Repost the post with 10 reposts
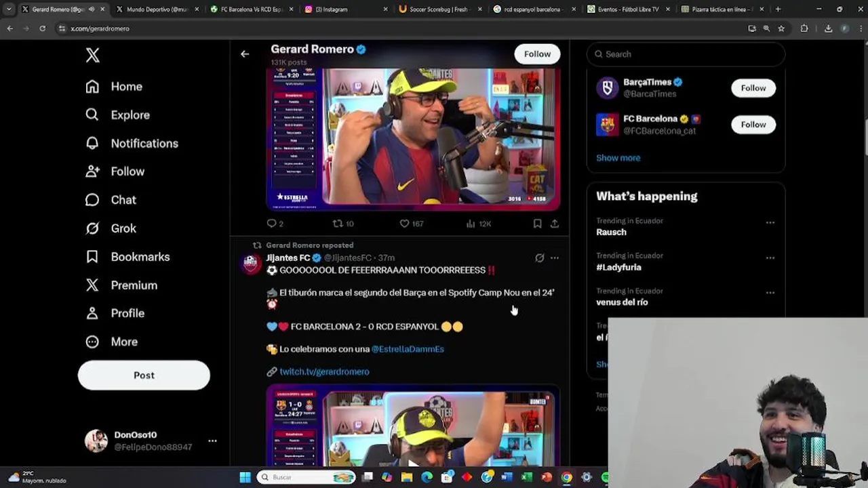Image resolution: width=868 pixels, height=488 pixels. (343, 224)
